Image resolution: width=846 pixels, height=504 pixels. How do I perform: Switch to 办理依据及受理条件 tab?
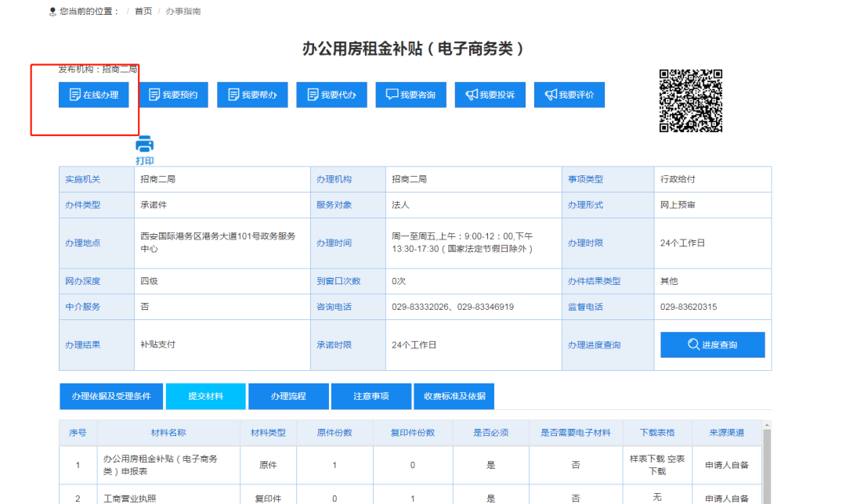(111, 396)
